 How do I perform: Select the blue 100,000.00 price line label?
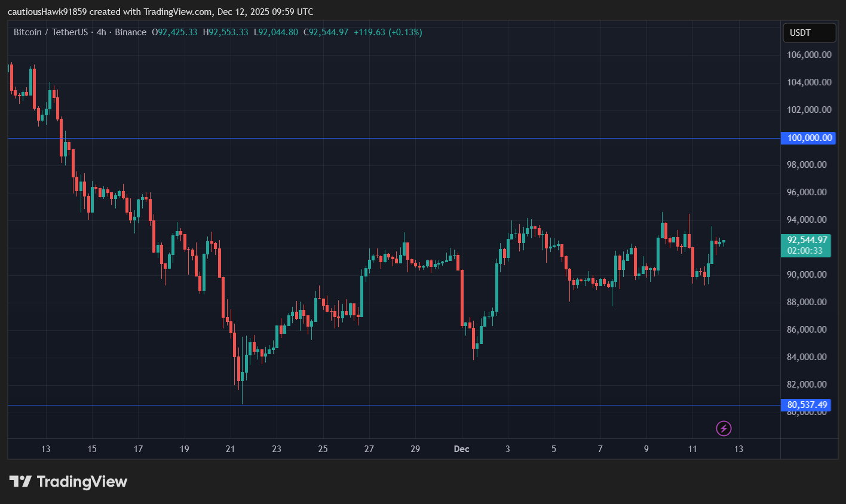808,138
